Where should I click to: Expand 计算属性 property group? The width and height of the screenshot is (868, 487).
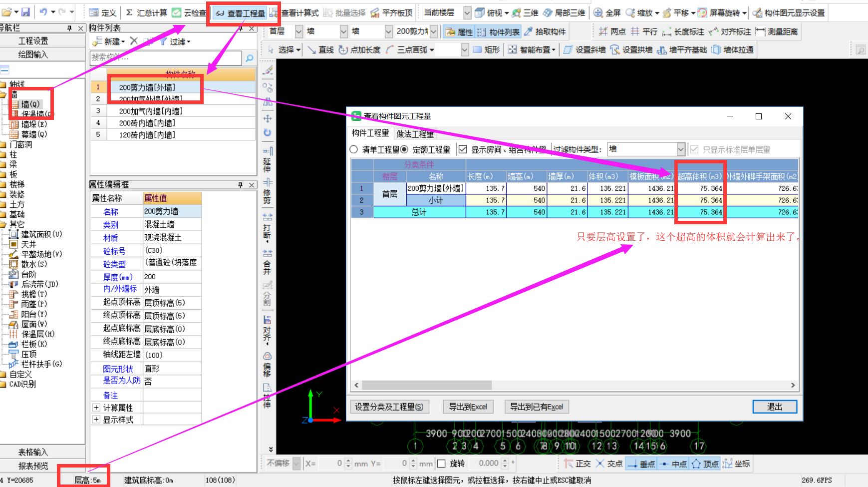click(96, 408)
